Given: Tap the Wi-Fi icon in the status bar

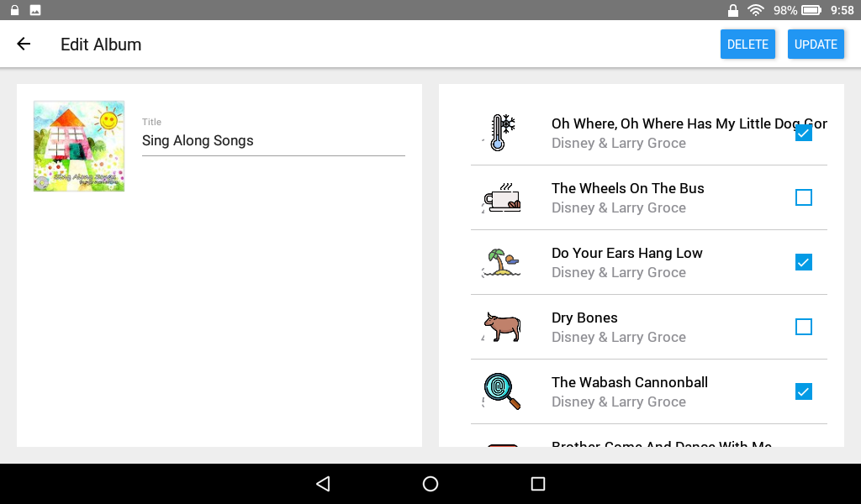Looking at the screenshot, I should click(x=756, y=10).
